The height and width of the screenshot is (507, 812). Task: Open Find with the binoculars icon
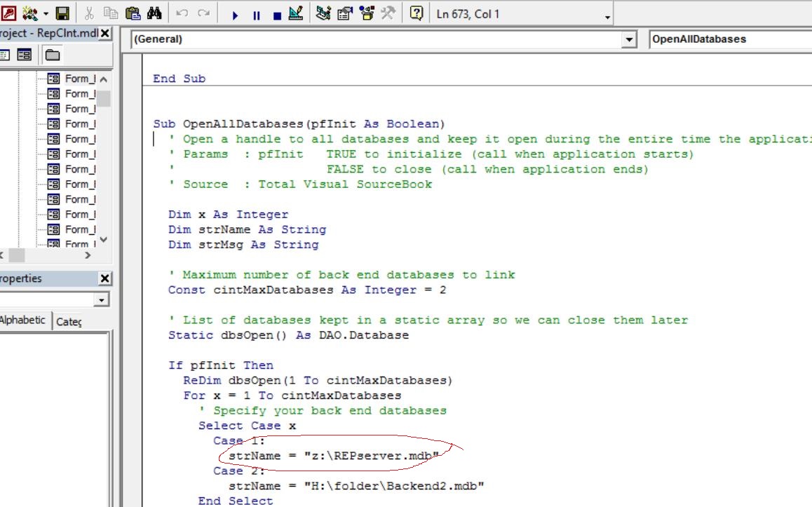tap(154, 13)
